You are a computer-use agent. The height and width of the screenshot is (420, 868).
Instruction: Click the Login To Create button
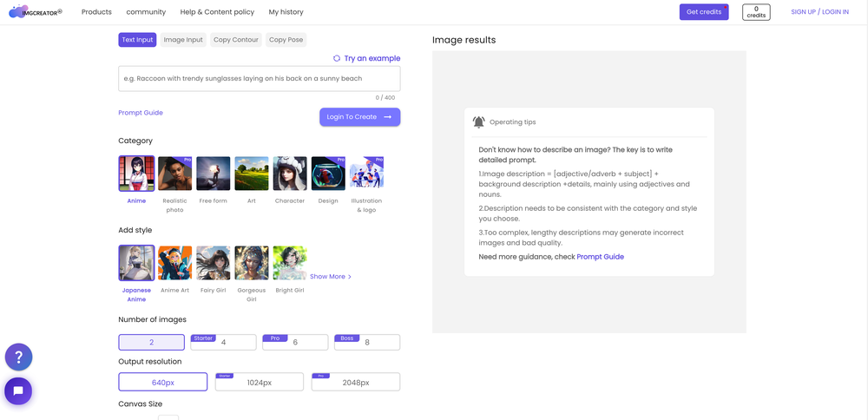tap(360, 117)
